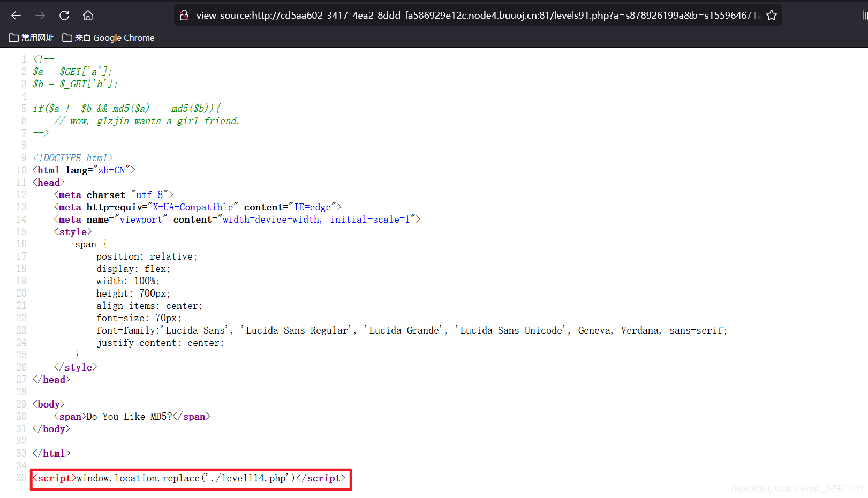Click the align-items: center; line
868x498 pixels.
click(x=149, y=306)
